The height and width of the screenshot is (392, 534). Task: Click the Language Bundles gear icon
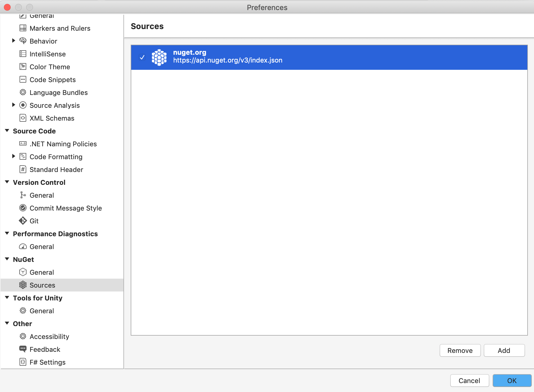tap(23, 92)
